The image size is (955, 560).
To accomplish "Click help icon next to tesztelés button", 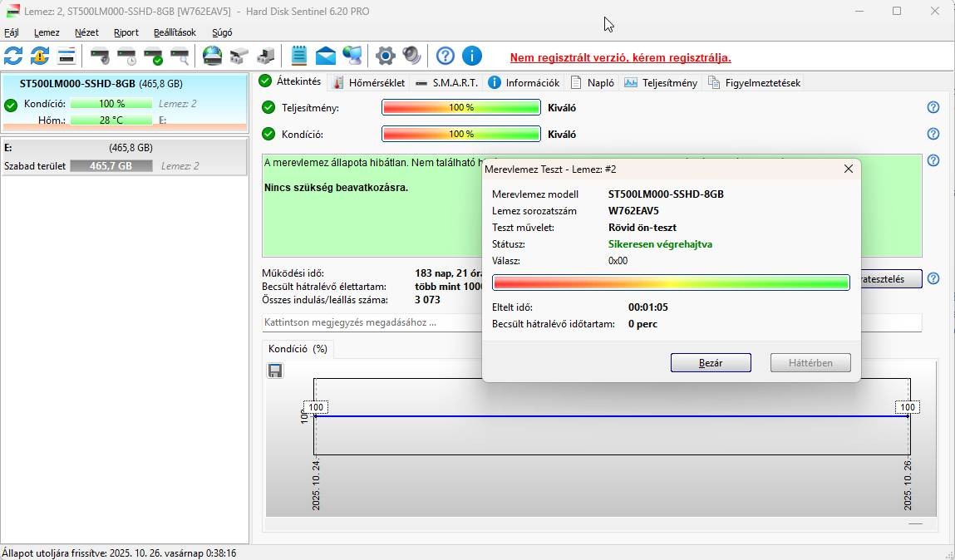I will pos(933,279).
